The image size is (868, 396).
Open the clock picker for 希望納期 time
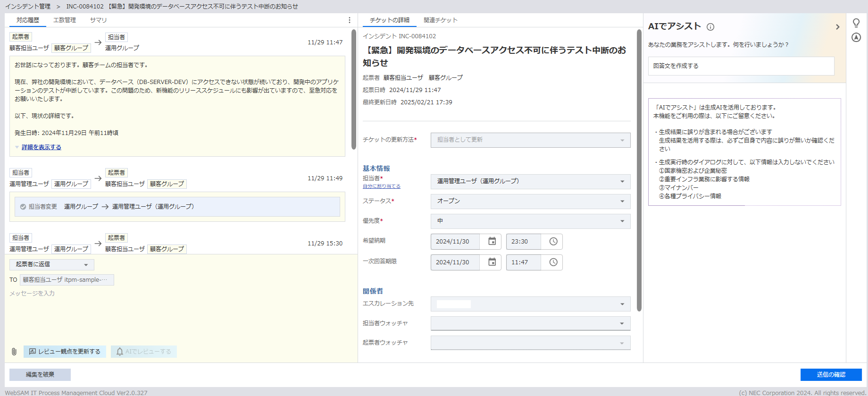[x=553, y=241]
